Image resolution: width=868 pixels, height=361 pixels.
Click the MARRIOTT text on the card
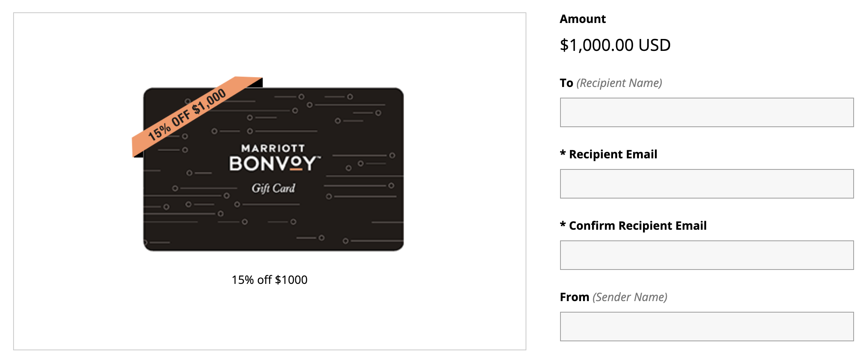(273, 148)
